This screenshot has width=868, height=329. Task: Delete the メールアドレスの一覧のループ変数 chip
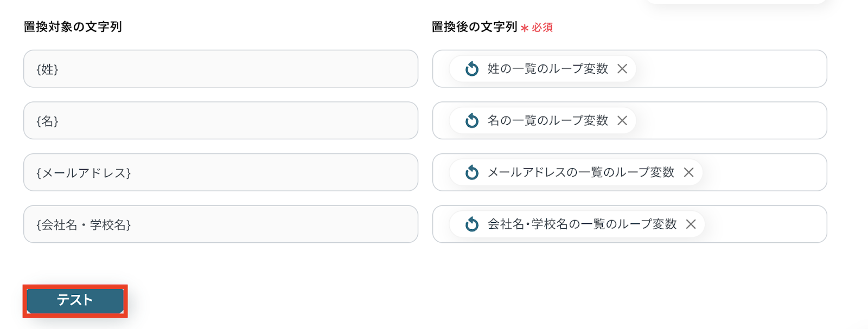[x=688, y=172]
